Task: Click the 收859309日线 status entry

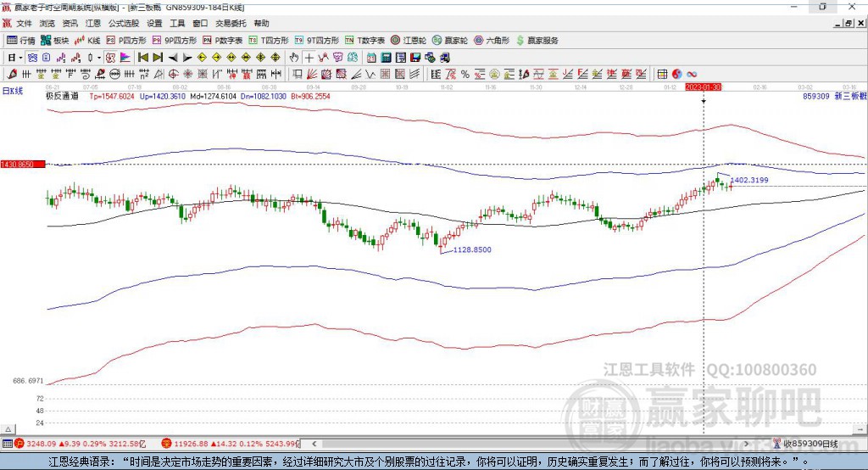Action: [810, 444]
